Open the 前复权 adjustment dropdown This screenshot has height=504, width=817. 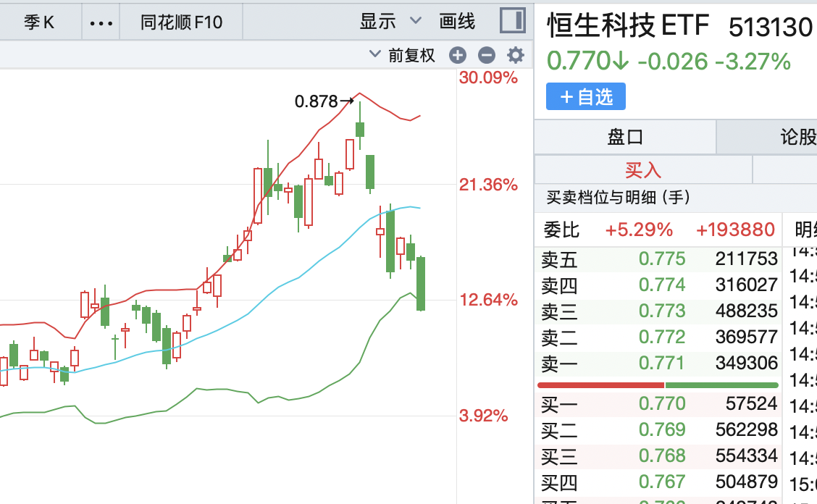[x=403, y=55]
